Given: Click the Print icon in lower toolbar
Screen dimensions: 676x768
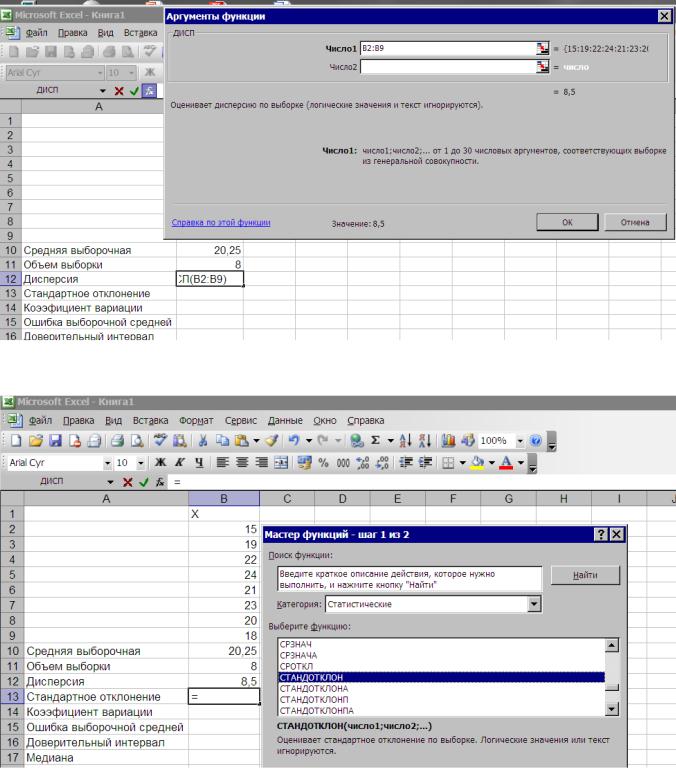Looking at the screenshot, I should pyautogui.click(x=117, y=440).
